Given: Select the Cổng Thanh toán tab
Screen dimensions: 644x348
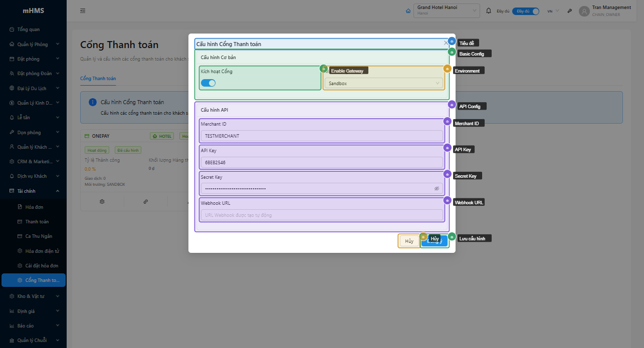Looking at the screenshot, I should click(98, 79).
